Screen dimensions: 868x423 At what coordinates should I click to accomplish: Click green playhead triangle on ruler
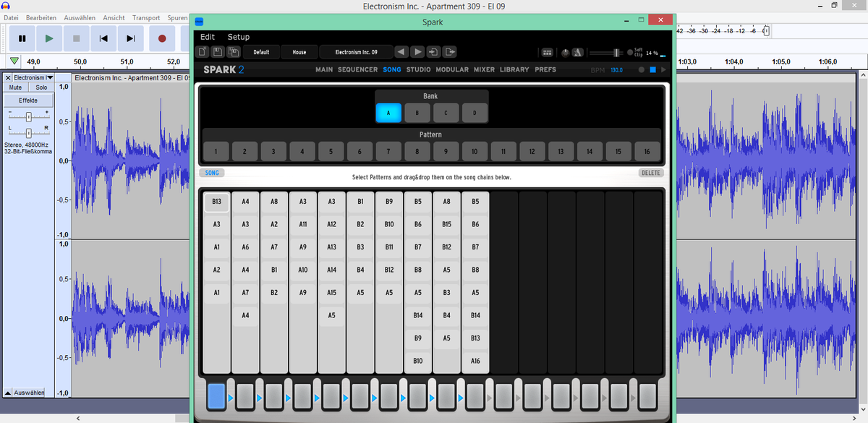[x=14, y=61]
